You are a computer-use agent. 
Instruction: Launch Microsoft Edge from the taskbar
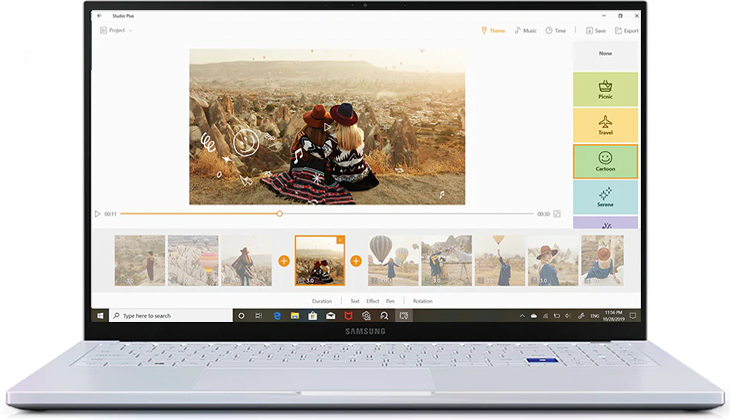coord(277,316)
